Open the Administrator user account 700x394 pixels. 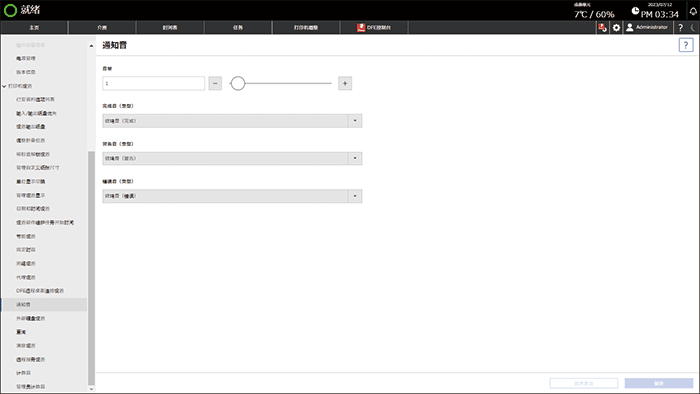[x=646, y=28]
